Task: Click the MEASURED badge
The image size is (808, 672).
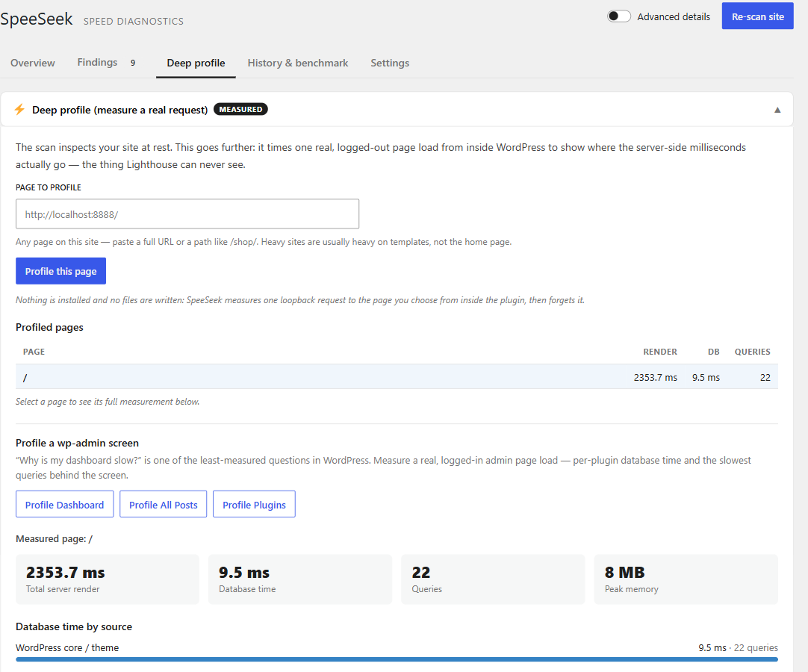Action: tap(240, 109)
